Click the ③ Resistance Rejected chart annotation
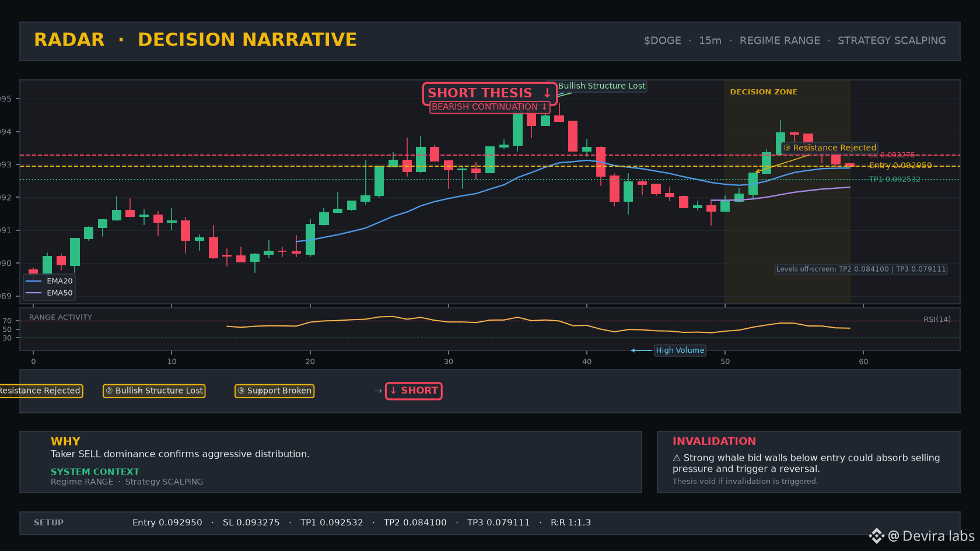The image size is (980, 551). 829,148
